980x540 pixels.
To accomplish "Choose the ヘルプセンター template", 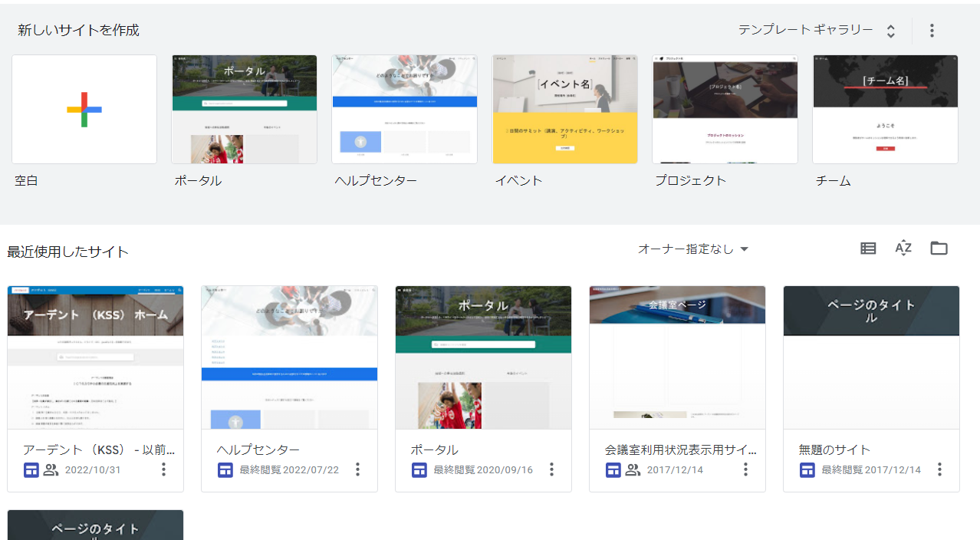I will point(404,109).
